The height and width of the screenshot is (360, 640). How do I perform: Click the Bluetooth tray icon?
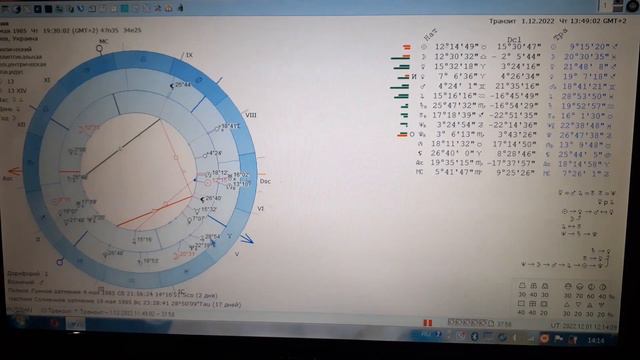pos(474,336)
